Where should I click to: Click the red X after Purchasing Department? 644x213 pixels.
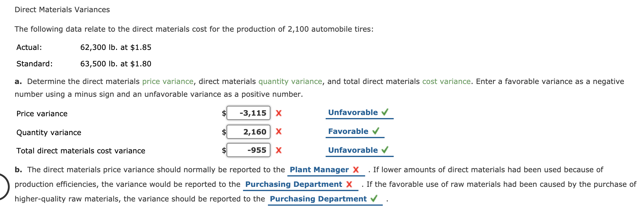coord(350,184)
